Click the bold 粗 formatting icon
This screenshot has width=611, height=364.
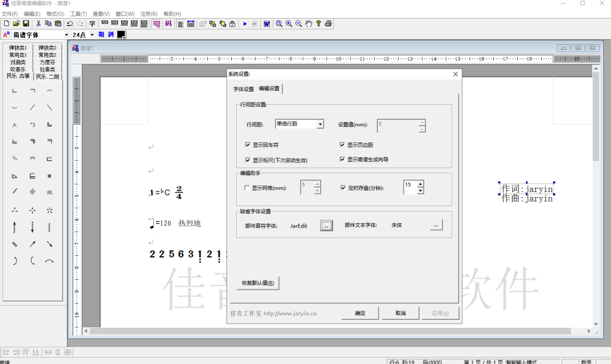pos(101,35)
